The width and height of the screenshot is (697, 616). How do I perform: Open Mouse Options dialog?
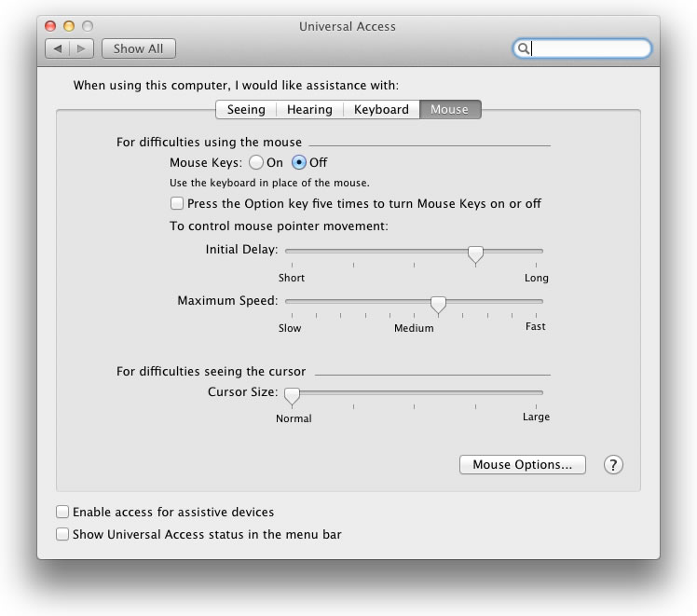(x=522, y=465)
